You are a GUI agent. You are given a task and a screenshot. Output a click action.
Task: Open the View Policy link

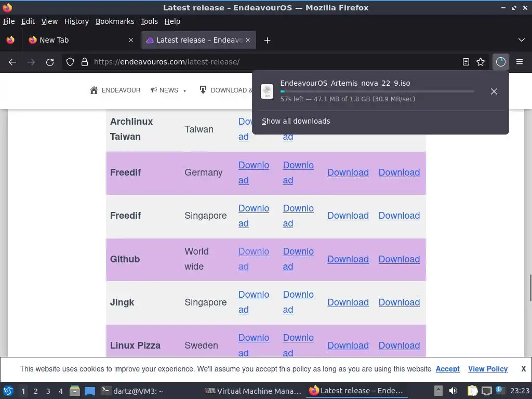(488, 369)
